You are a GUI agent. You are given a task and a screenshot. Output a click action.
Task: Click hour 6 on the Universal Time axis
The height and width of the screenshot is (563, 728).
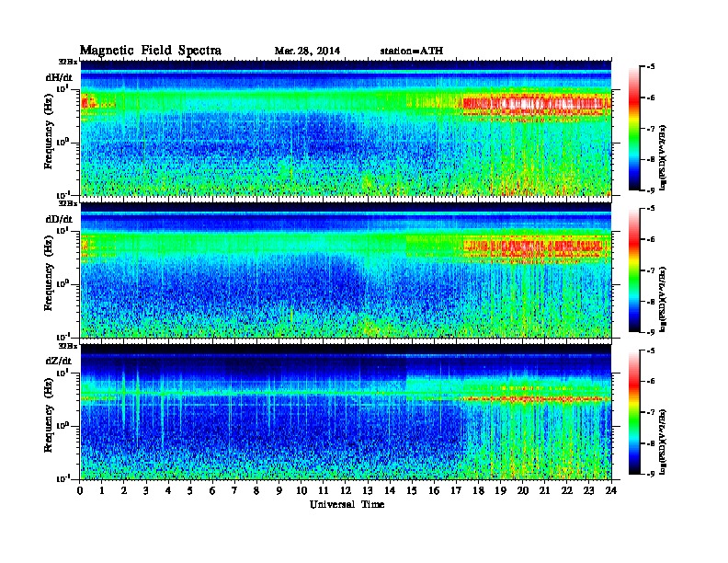click(x=212, y=490)
